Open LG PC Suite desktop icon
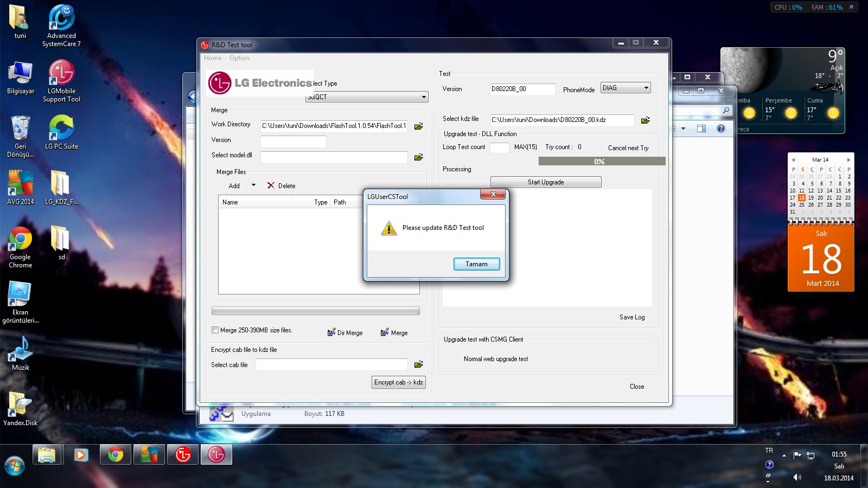 pos(61,132)
